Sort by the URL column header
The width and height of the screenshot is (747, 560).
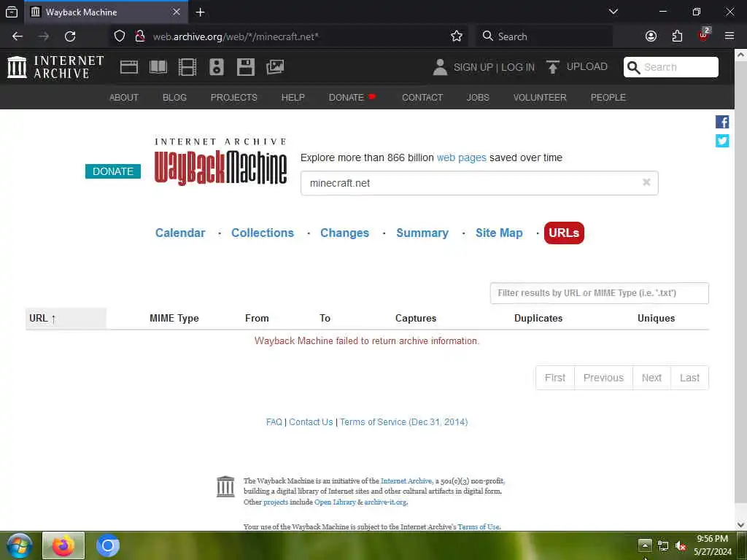[x=66, y=318]
